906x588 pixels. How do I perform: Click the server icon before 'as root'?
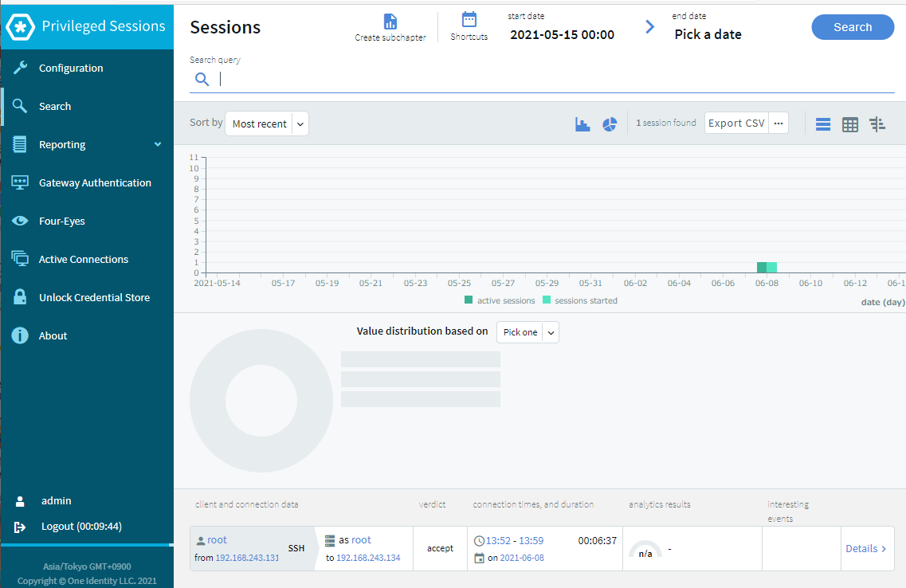pyautogui.click(x=330, y=541)
